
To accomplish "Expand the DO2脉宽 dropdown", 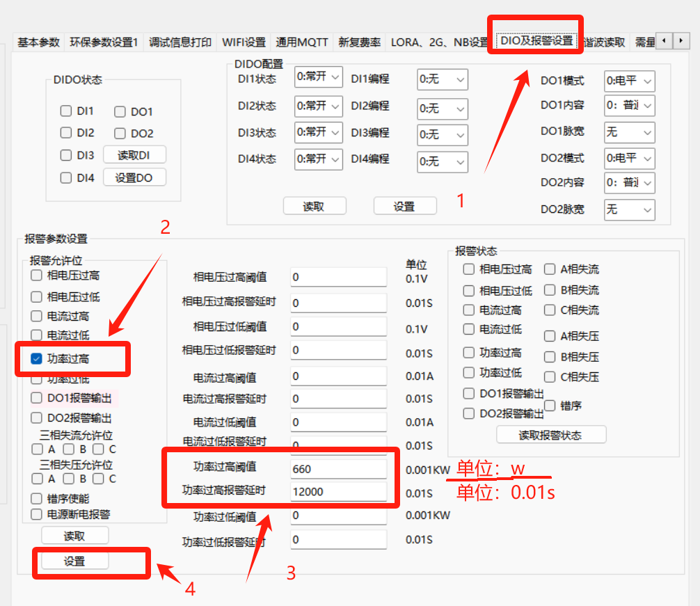I will [629, 209].
